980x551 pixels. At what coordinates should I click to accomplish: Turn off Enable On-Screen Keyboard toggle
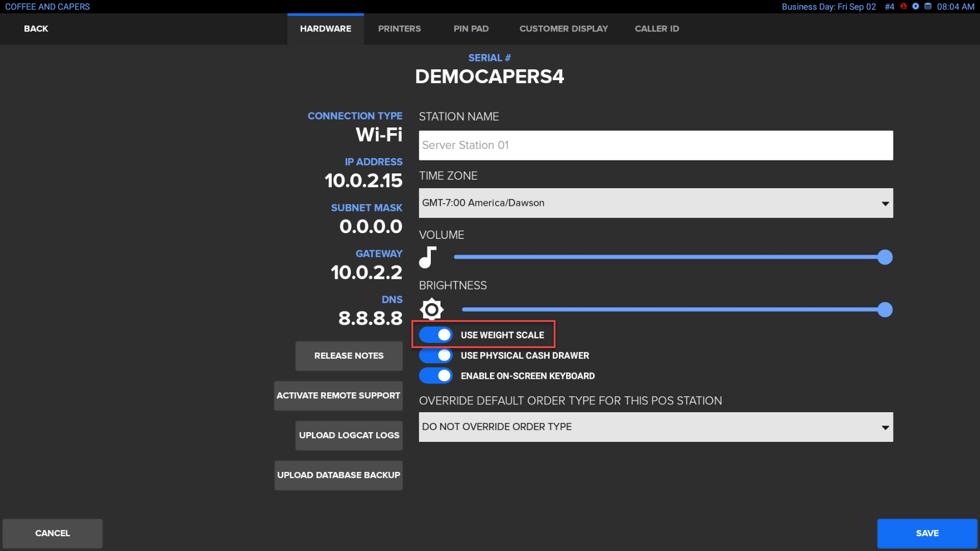[x=436, y=376]
